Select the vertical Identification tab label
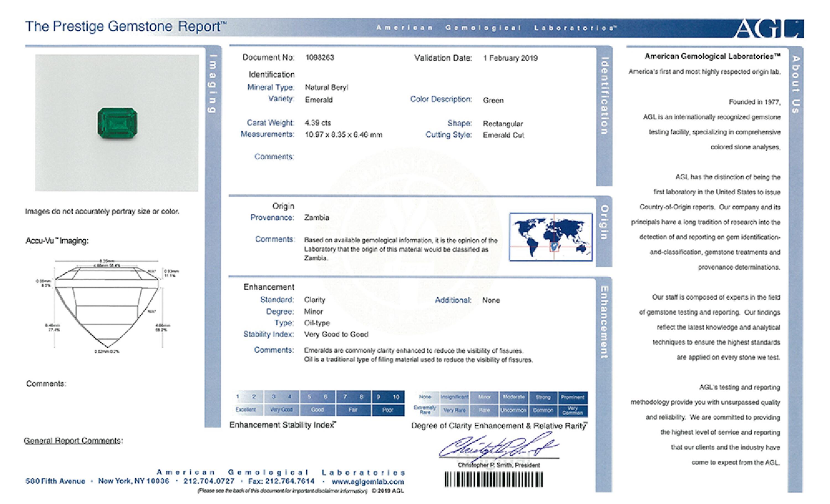 pos(605,96)
